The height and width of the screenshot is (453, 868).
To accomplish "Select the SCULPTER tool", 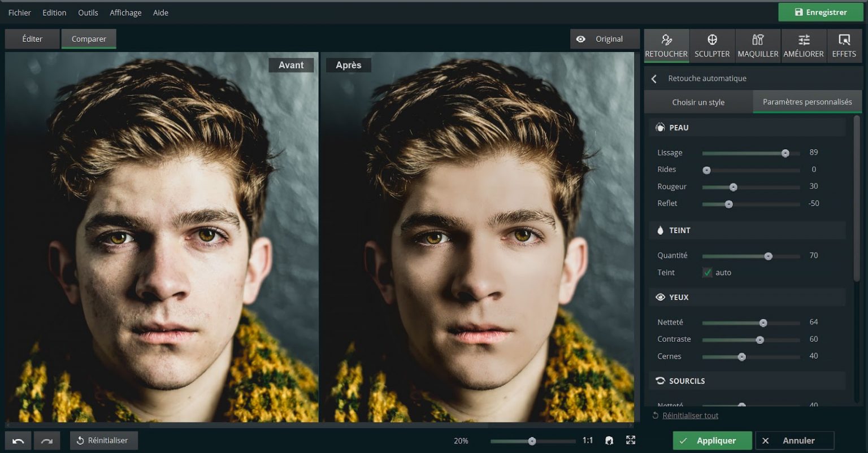I will 711,45.
